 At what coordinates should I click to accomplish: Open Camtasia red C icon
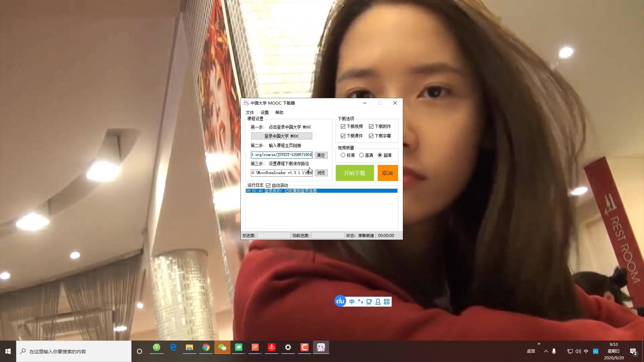pos(305,348)
